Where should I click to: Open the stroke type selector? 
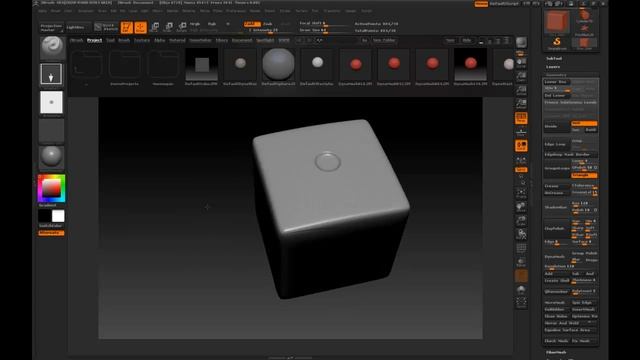[x=51, y=74]
